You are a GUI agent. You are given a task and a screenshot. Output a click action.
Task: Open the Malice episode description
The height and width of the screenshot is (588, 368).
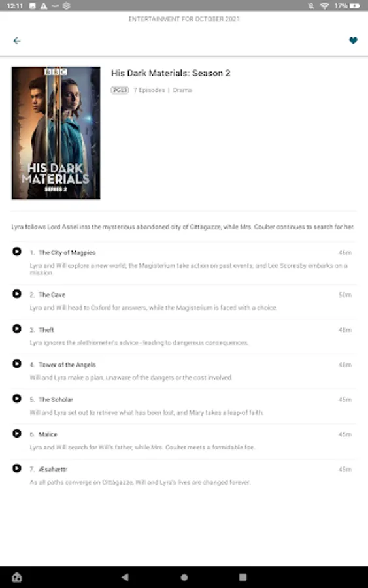tap(142, 448)
